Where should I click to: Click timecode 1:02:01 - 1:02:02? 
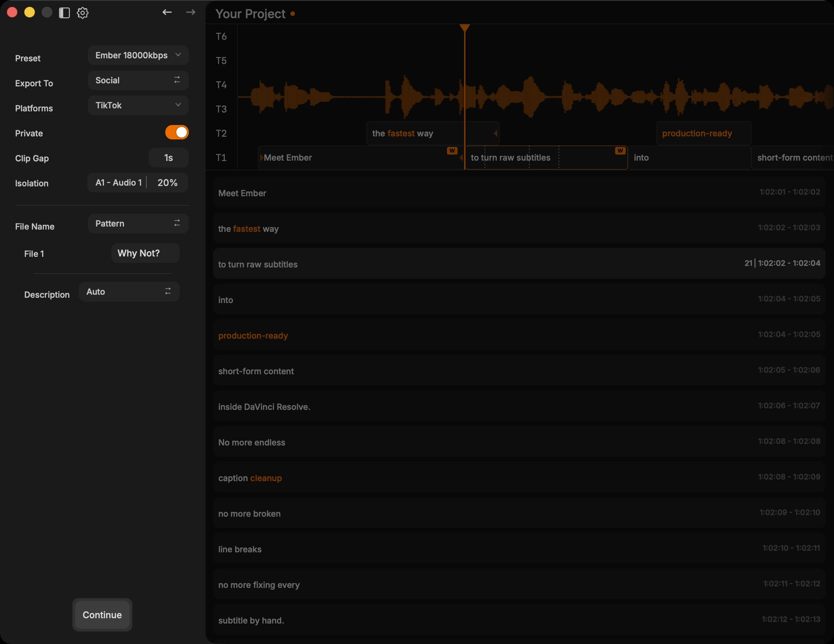pos(789,192)
